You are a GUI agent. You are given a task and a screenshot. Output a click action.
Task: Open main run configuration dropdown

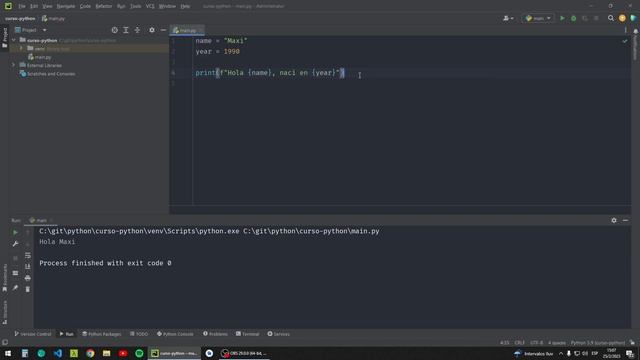click(538, 18)
